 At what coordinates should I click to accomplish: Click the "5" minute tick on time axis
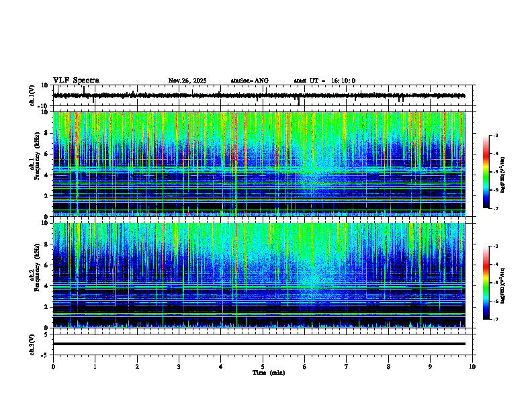(x=263, y=367)
